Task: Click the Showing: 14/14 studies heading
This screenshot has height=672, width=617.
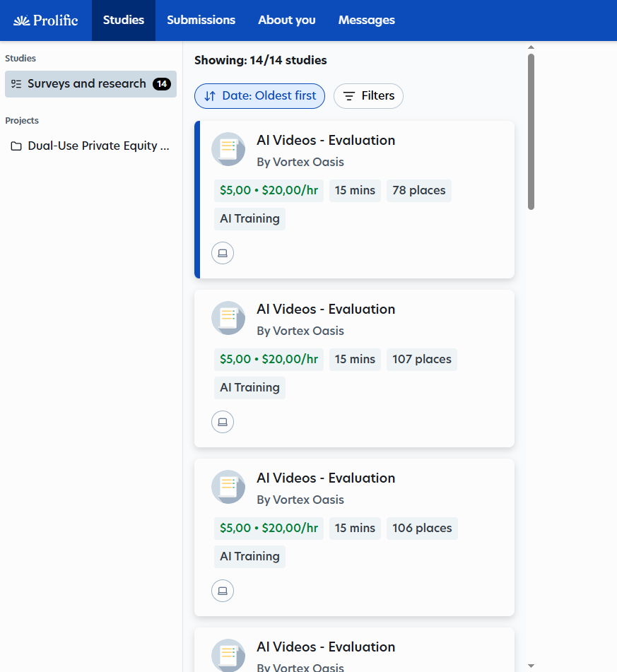Action: pos(260,61)
